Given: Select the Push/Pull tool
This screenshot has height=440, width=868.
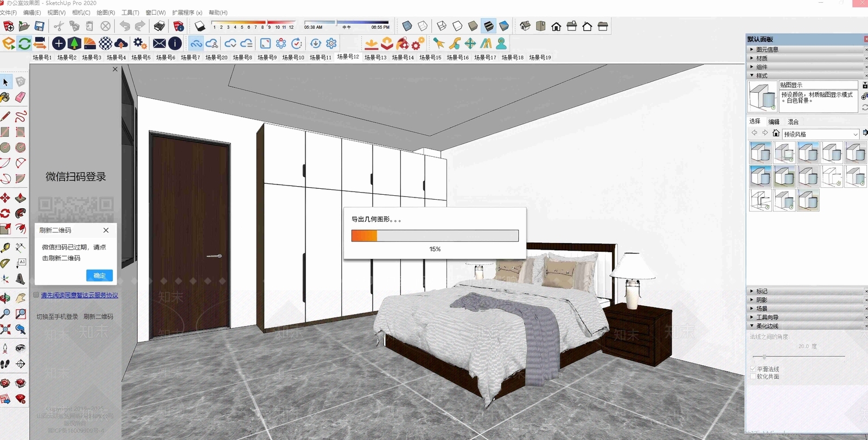Looking at the screenshot, I should (20, 197).
